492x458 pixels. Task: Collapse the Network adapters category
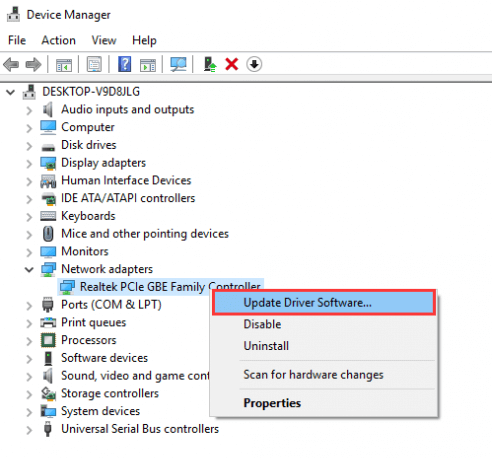(29, 269)
